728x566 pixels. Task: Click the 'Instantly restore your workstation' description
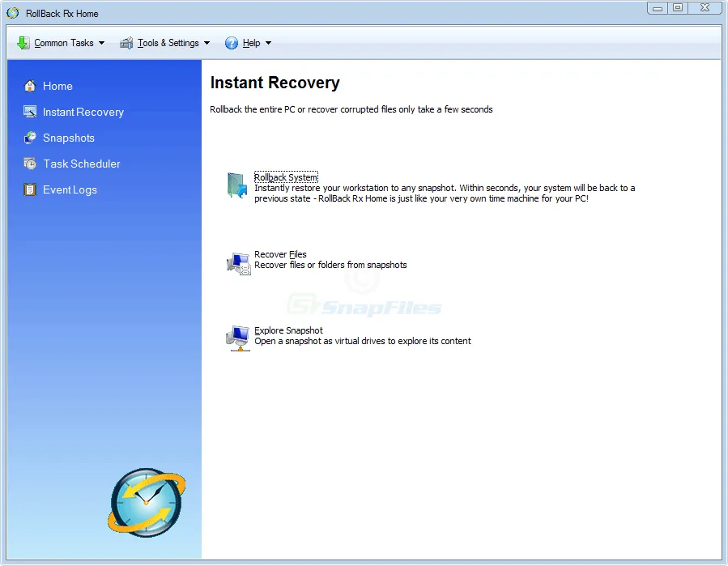pos(445,194)
